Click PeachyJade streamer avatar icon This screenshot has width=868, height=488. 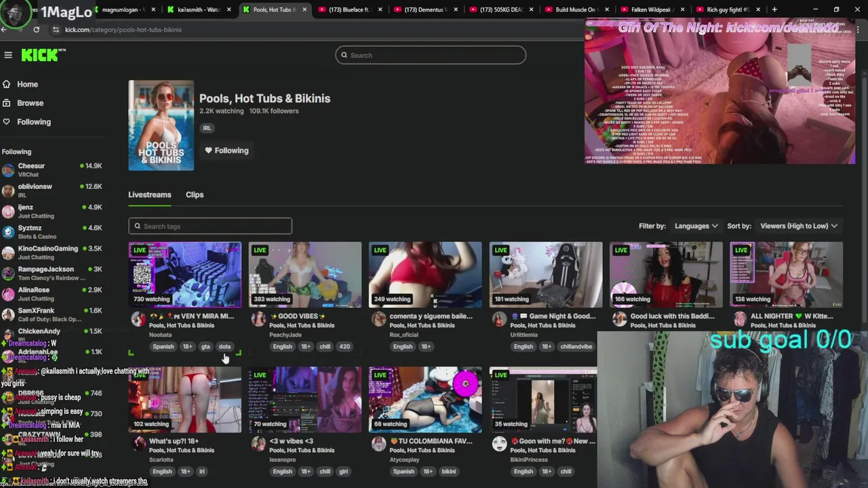point(258,319)
